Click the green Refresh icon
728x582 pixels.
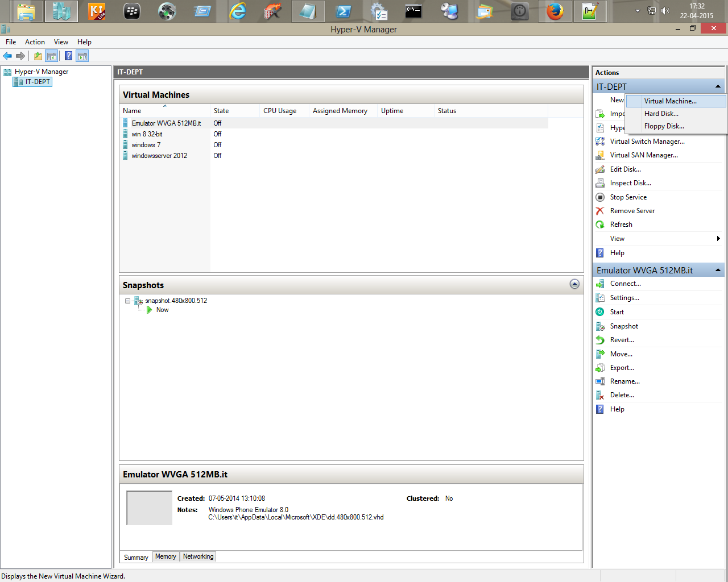coord(600,225)
